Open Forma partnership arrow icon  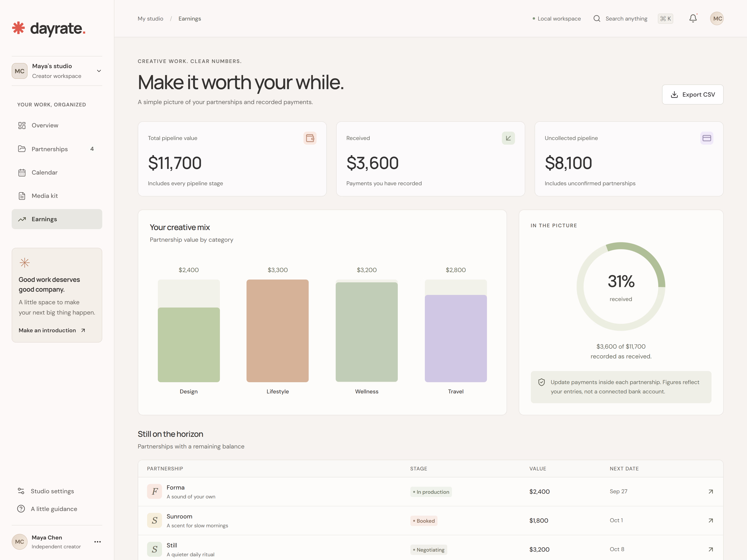(711, 491)
